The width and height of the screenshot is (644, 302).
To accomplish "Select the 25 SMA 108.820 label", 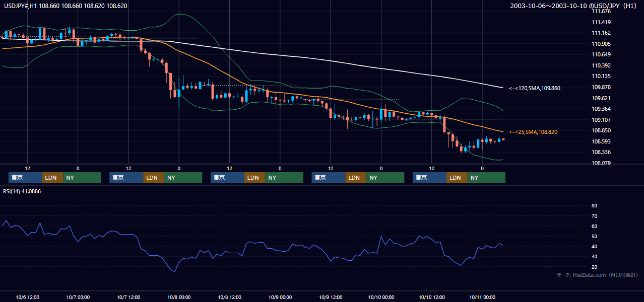I will click(534, 132).
